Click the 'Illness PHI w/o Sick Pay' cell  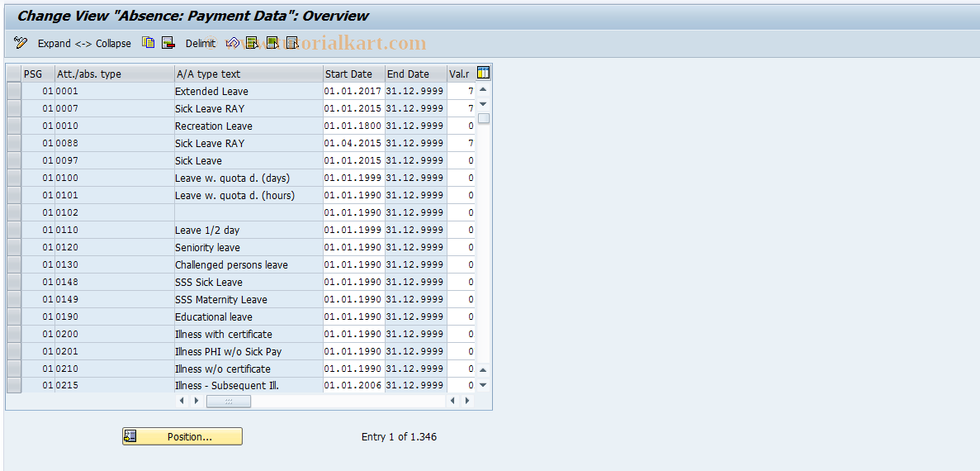coord(249,351)
